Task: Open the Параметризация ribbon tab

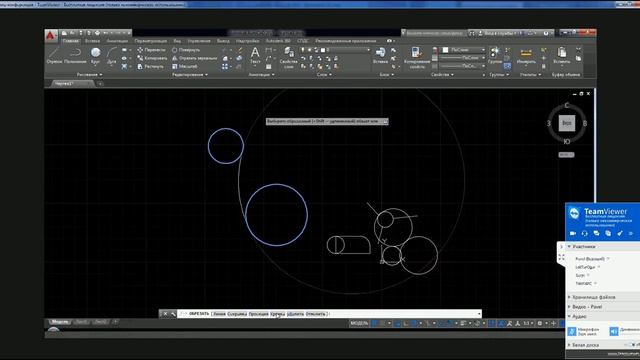Action: point(151,41)
